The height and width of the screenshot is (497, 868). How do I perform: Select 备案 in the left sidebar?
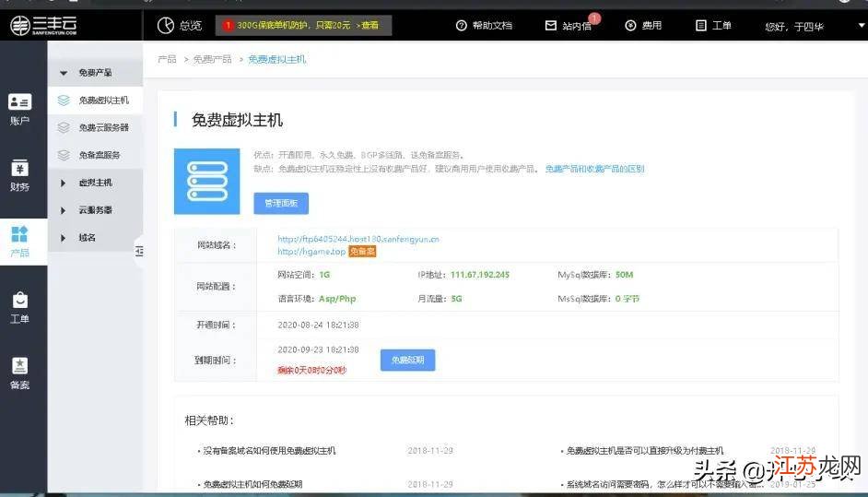pos(20,373)
